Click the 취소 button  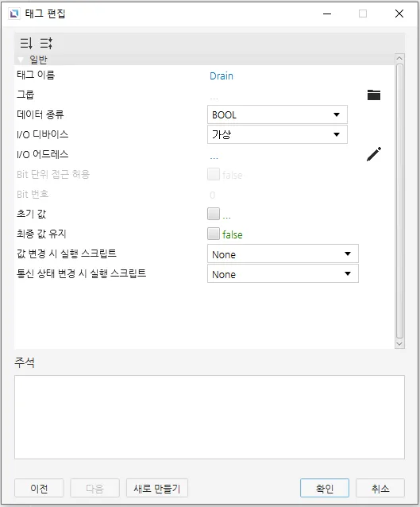coord(380,488)
